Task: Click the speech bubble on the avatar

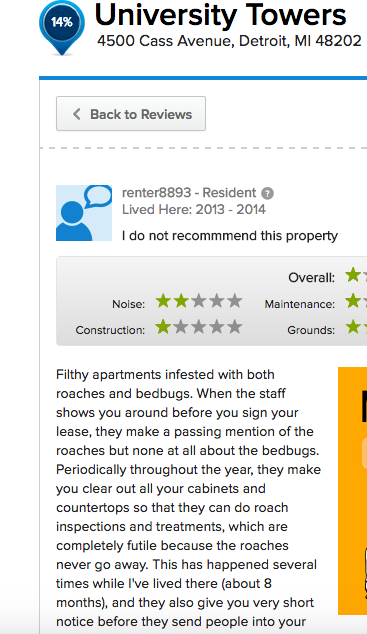Action: tap(98, 196)
